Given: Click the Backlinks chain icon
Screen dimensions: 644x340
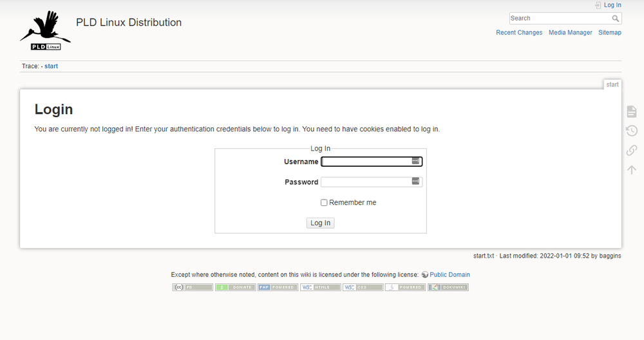Looking at the screenshot, I should 632,150.
